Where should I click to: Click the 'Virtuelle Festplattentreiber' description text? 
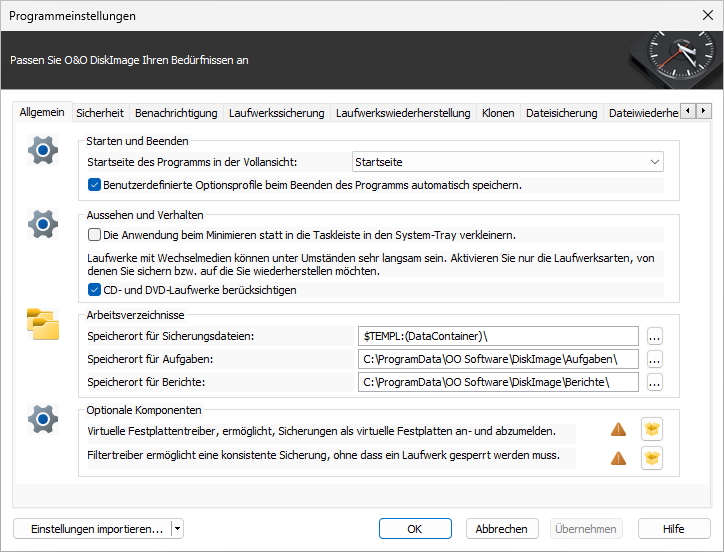coord(321,431)
